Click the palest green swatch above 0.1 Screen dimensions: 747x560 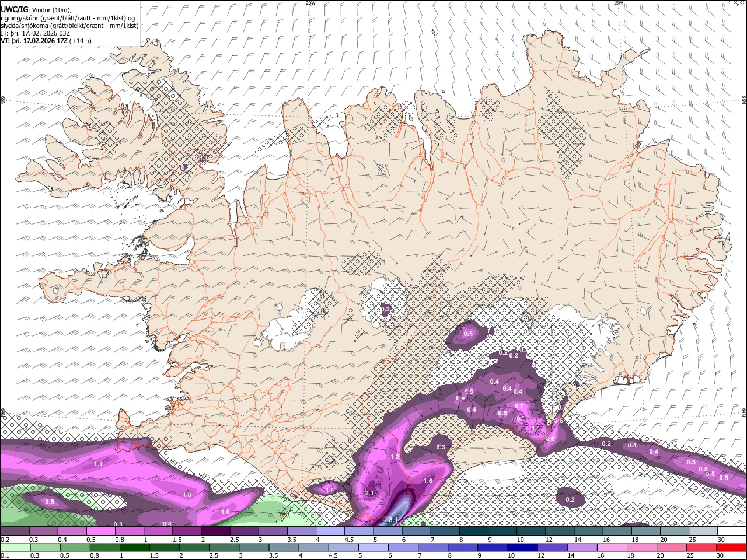[15, 547]
